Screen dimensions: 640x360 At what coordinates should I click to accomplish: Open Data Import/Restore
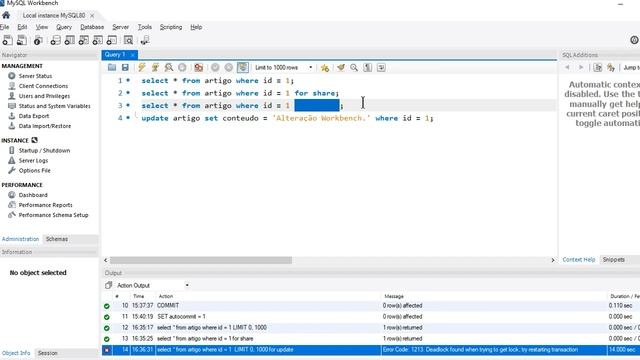(44, 126)
